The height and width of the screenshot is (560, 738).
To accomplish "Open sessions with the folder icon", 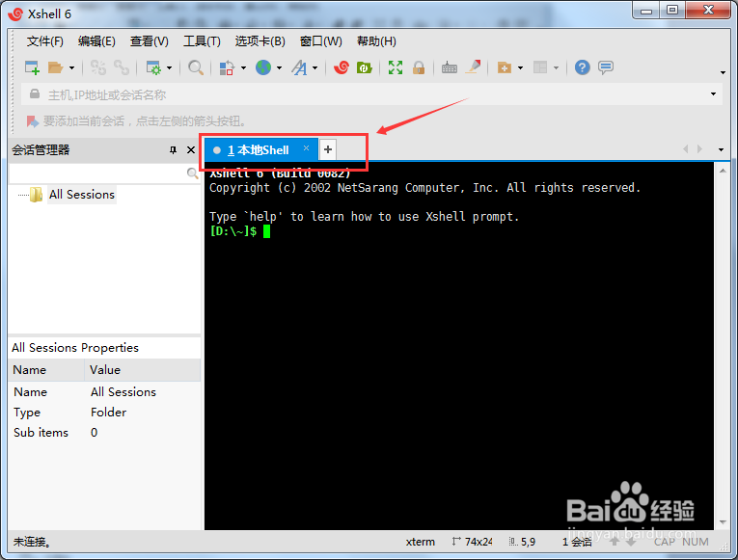I will 56,67.
